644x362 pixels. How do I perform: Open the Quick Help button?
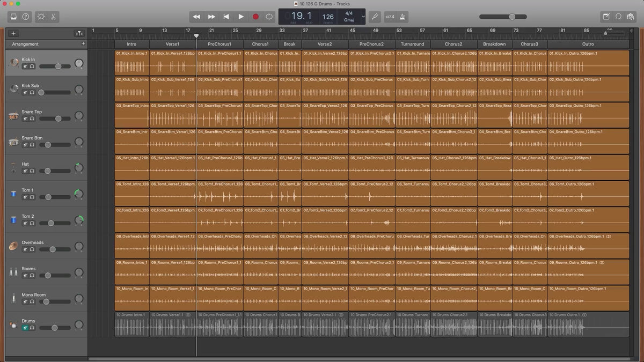coord(26,17)
